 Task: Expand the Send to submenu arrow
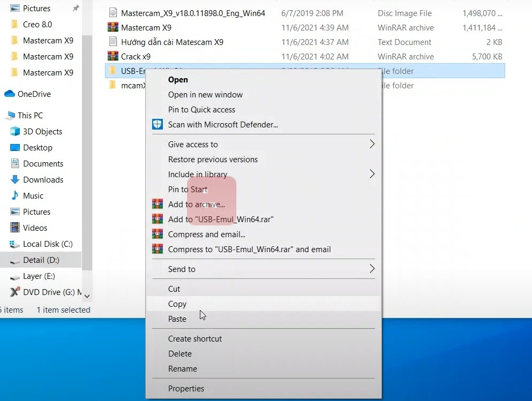coord(372,269)
